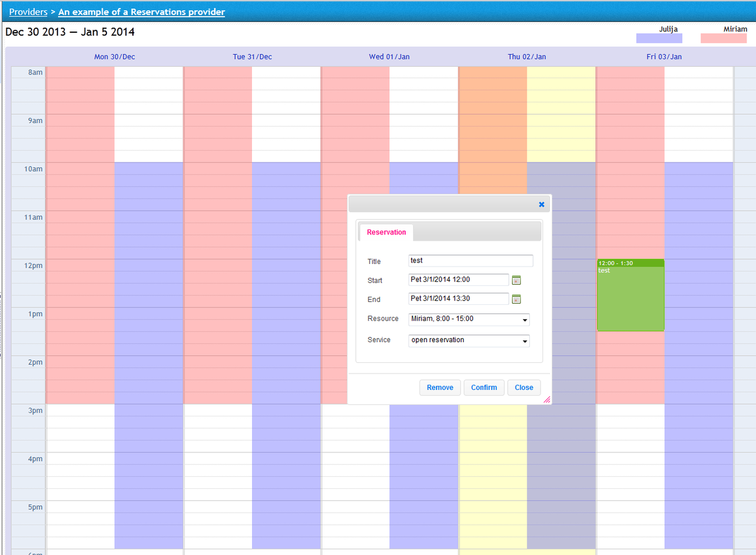Click the Julija purple legend swatch
756x555 pixels.
point(659,38)
